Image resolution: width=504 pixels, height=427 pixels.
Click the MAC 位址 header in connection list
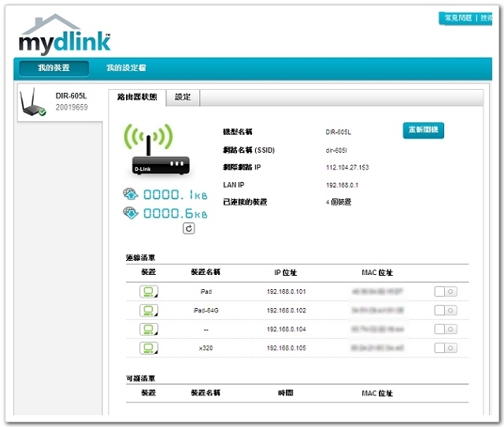377,273
